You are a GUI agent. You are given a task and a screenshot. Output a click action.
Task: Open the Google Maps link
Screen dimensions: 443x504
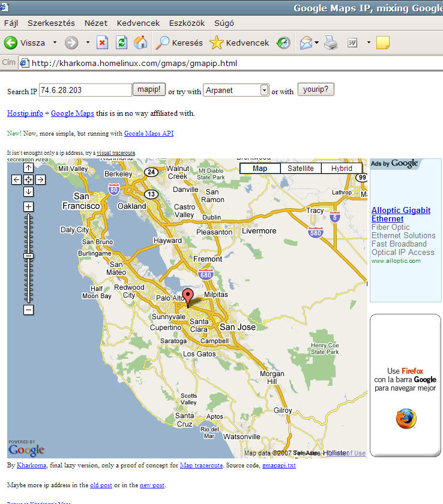point(73,113)
